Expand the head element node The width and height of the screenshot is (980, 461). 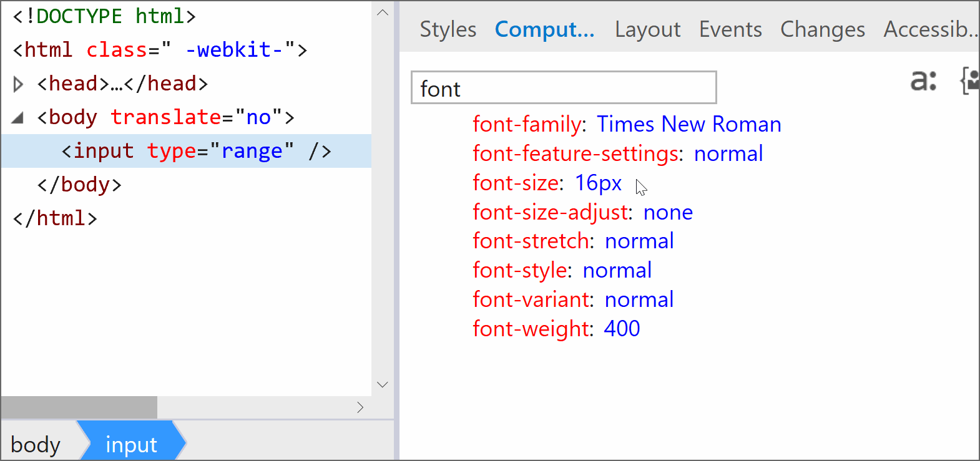pos(18,84)
